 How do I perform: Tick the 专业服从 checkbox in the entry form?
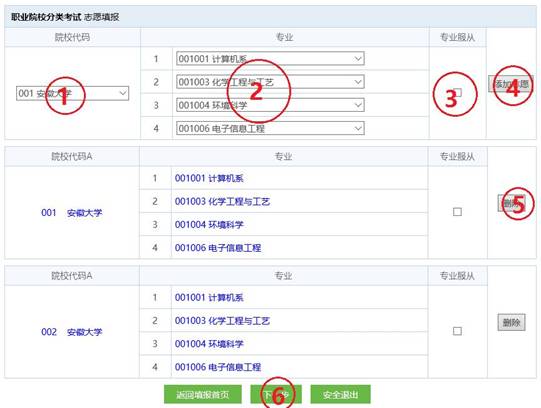458,92
